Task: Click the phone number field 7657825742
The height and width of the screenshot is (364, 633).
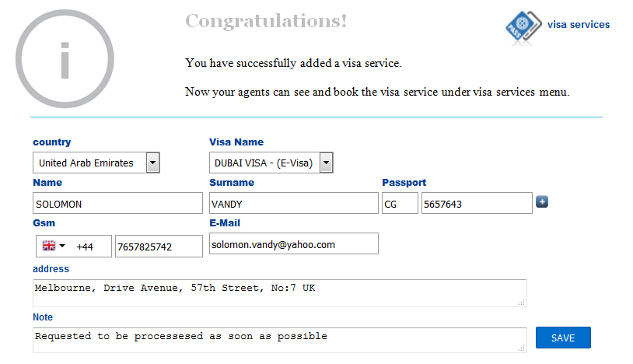Action: [159, 246]
